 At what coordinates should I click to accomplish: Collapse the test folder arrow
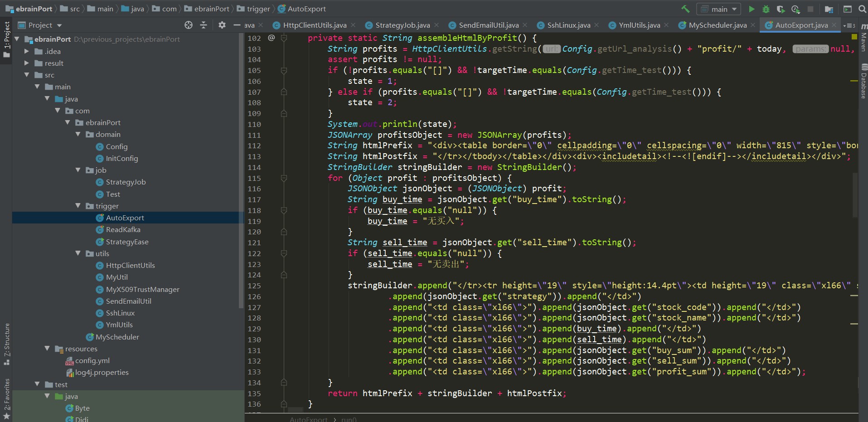(37, 384)
